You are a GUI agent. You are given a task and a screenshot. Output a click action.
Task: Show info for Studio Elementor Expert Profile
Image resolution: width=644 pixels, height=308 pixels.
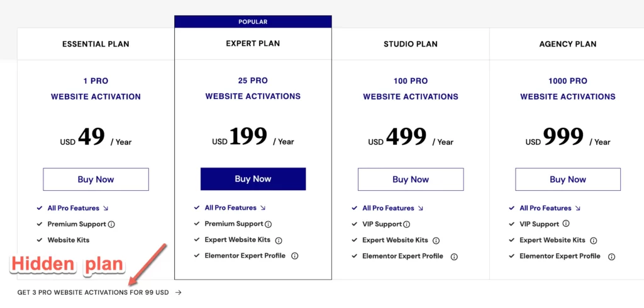click(454, 257)
